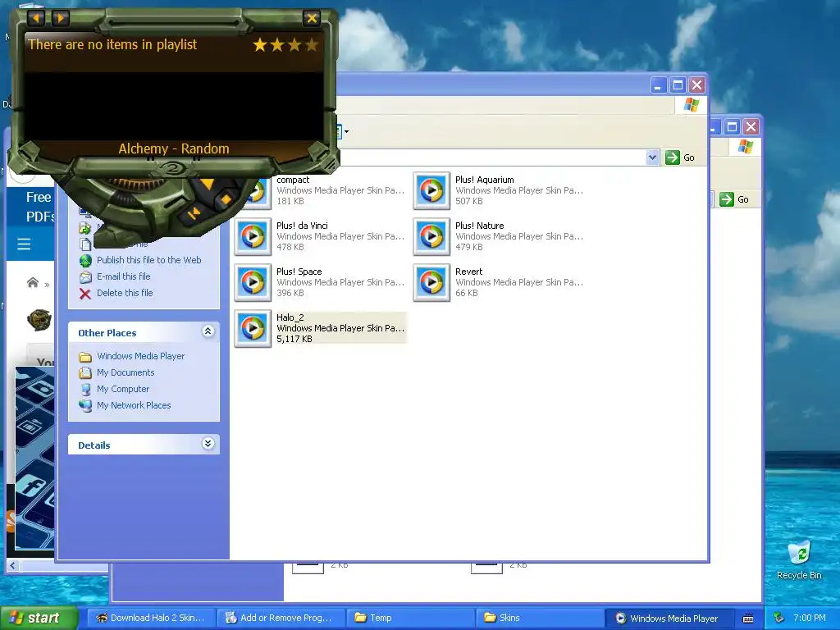Click the Go button in back Explorer window
The image size is (840, 630).
click(734, 199)
